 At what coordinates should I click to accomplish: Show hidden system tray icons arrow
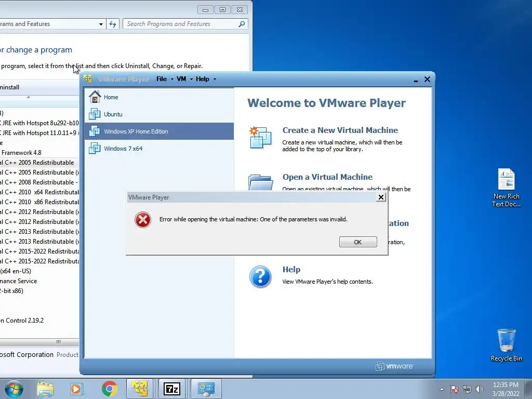pos(442,389)
